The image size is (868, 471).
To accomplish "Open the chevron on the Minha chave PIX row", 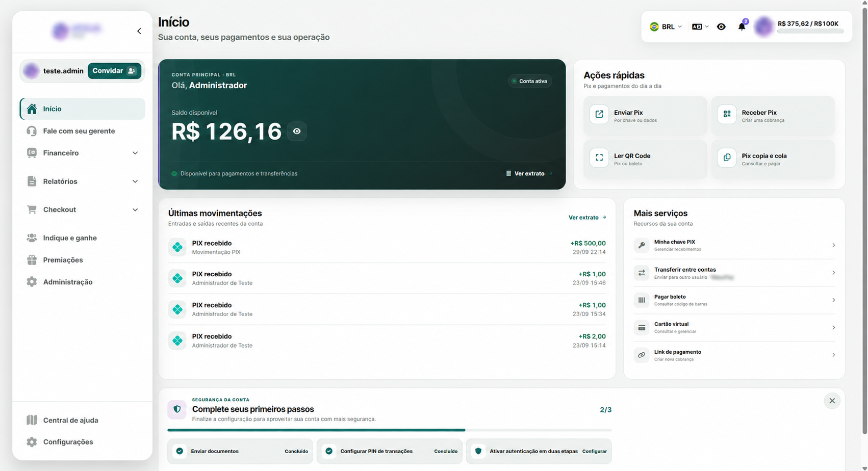I will pyautogui.click(x=833, y=245).
